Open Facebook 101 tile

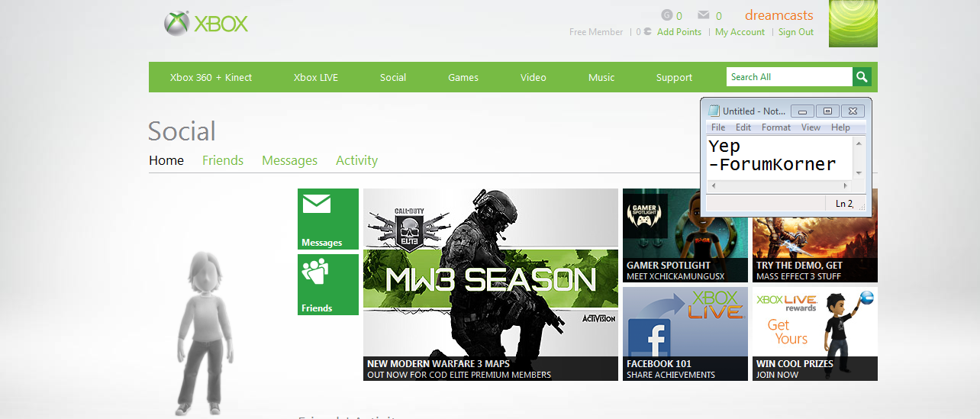coord(685,334)
